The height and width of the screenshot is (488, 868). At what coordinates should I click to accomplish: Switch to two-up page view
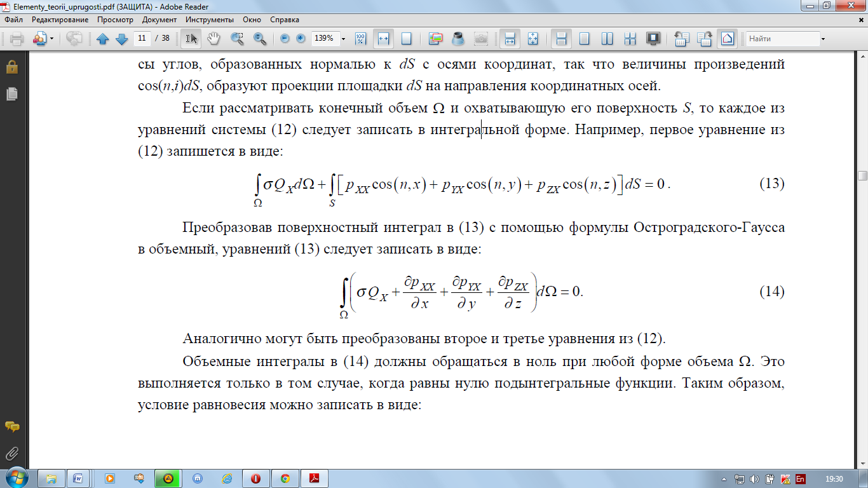pos(607,39)
